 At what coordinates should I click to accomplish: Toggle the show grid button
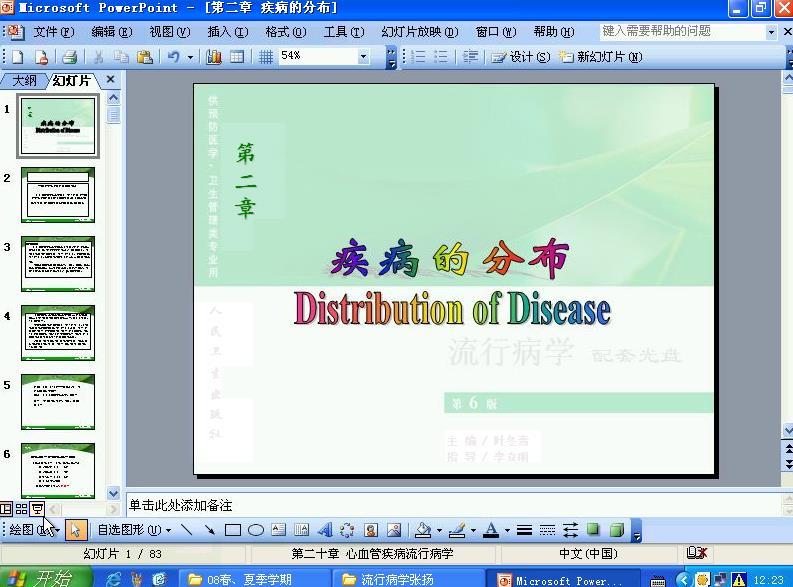[x=266, y=57]
